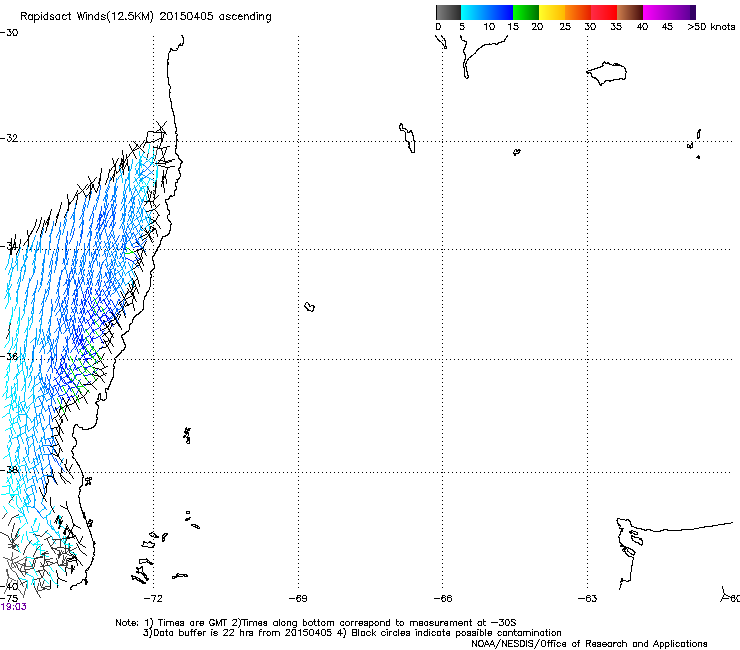Click the '-63' longitude axis label
This screenshot has height=650, width=740.
[x=587, y=599]
